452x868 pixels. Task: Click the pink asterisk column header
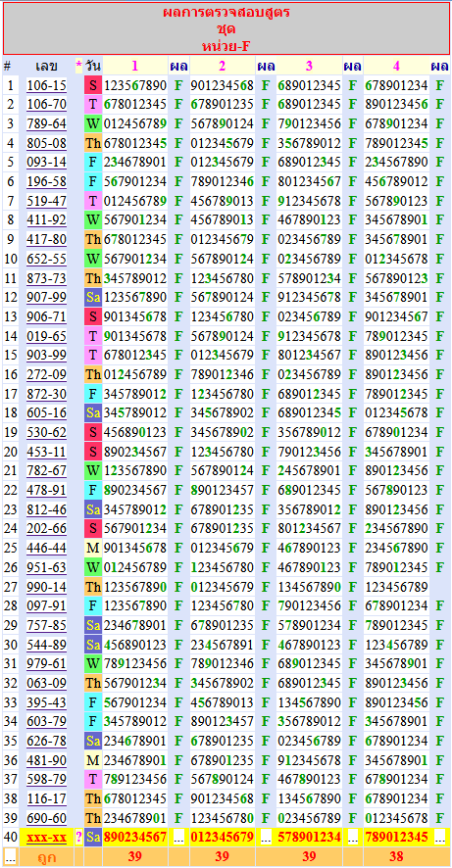pyautogui.click(x=78, y=66)
